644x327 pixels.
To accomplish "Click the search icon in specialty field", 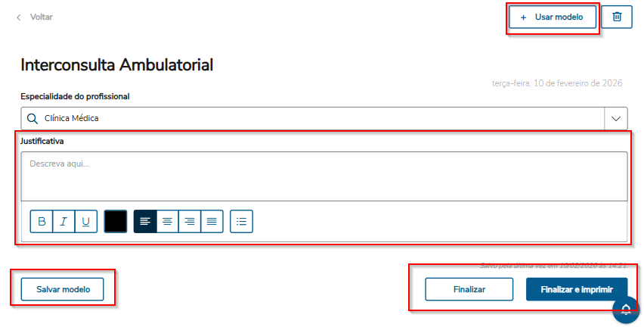I will click(x=32, y=119).
